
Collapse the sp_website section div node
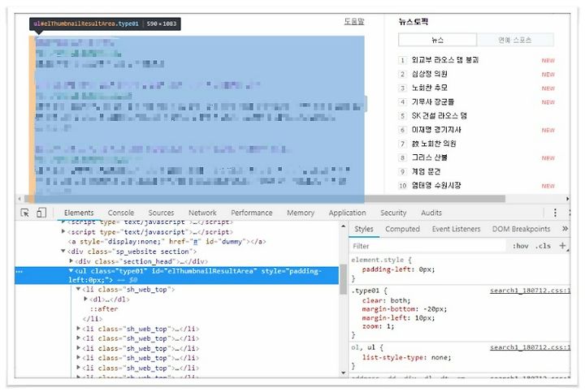63,251
